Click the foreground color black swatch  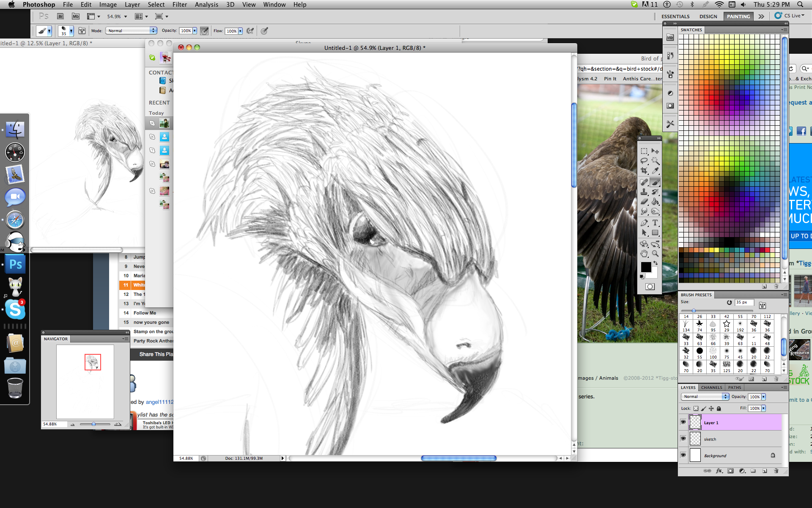point(646,267)
